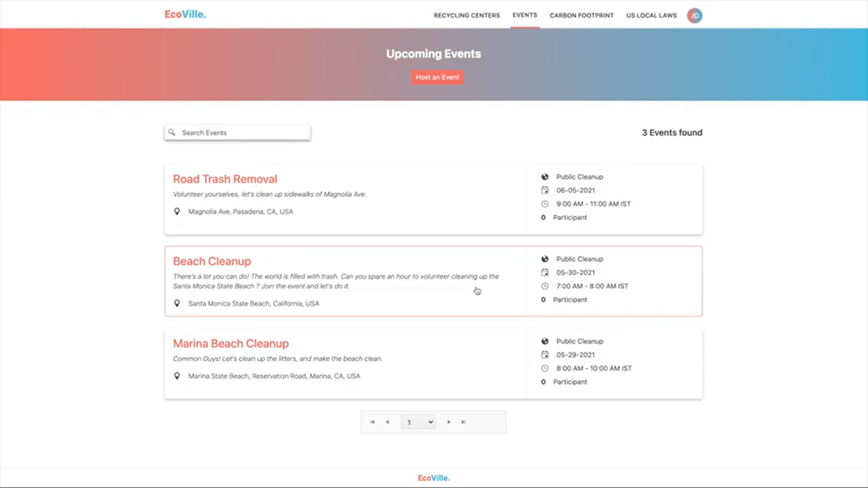The height and width of the screenshot is (488, 868).
Task: Click globe icon on Road Trash Removal card
Action: (x=545, y=177)
